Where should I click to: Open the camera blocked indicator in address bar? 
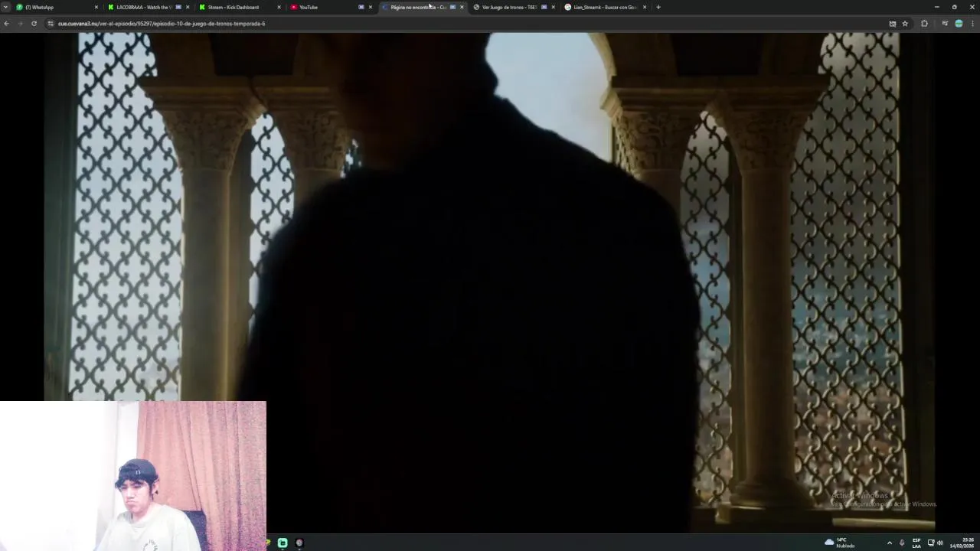pos(893,24)
